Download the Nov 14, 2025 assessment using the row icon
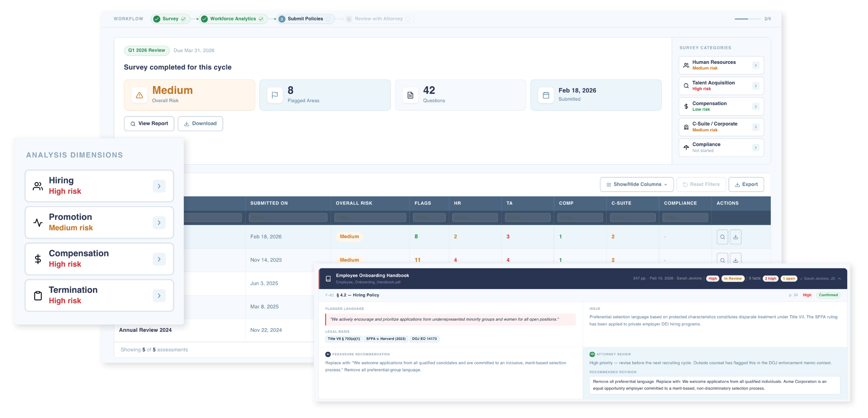Screen dimensions: 868x418 pos(736,259)
